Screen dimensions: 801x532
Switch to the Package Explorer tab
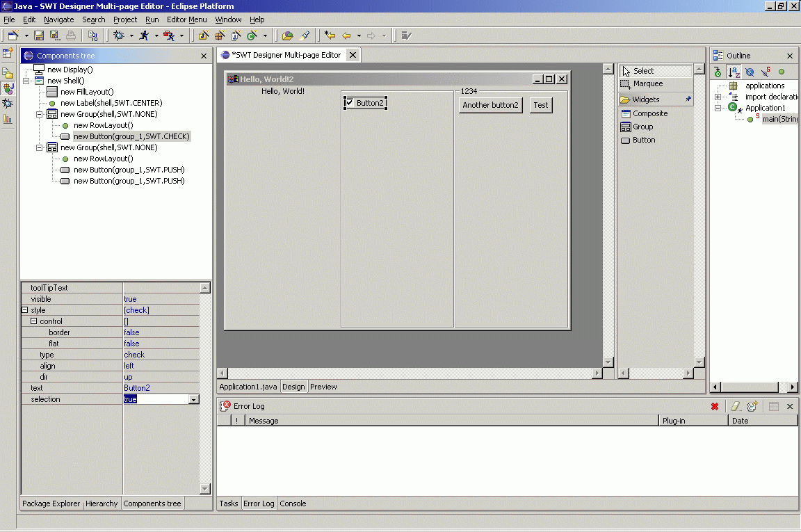pos(51,503)
